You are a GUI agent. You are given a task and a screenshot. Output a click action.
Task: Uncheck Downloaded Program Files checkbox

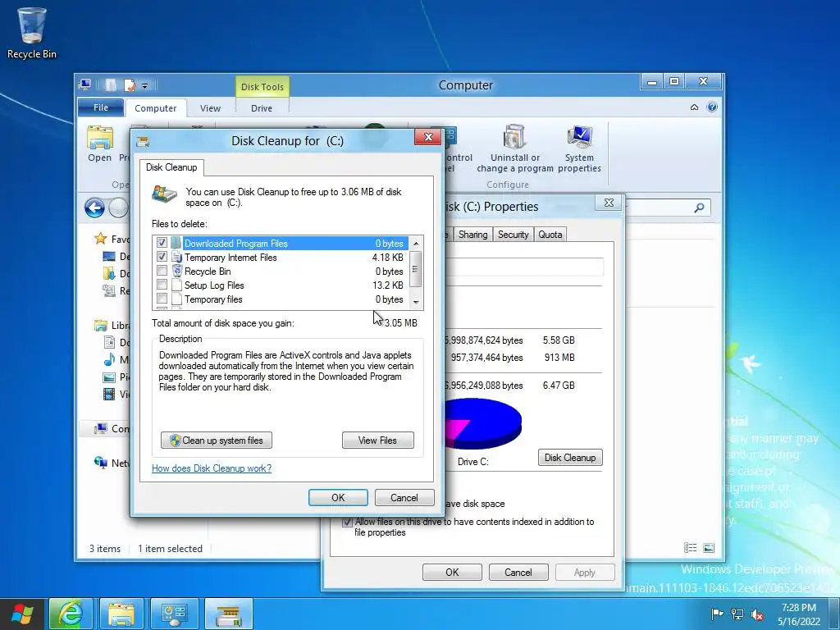162,243
